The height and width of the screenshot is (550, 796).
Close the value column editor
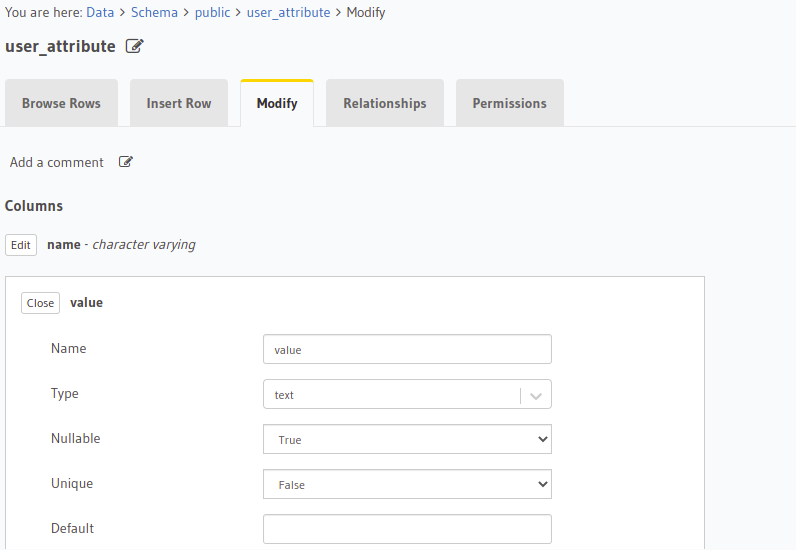41,303
